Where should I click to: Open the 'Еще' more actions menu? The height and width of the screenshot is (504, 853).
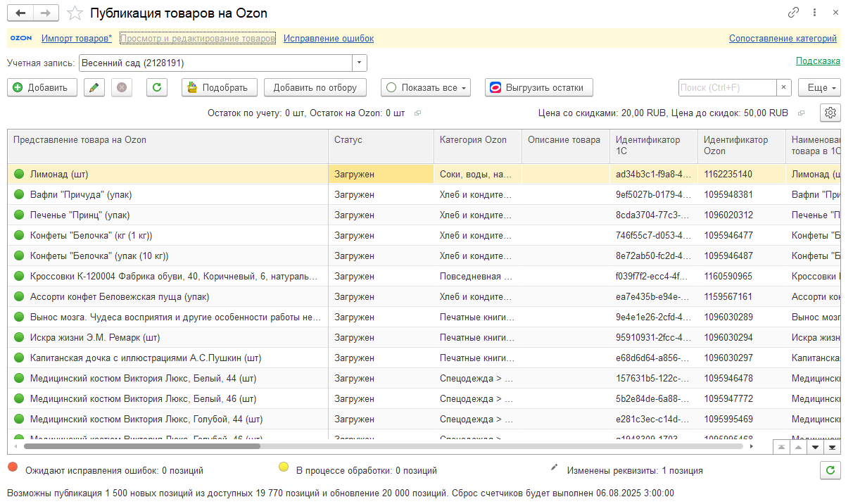click(819, 87)
